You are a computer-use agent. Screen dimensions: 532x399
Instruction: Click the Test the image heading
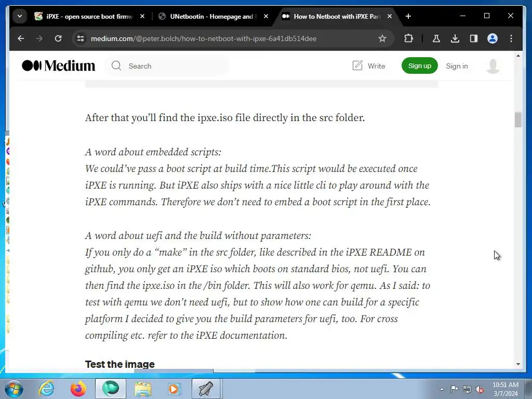tap(120, 364)
